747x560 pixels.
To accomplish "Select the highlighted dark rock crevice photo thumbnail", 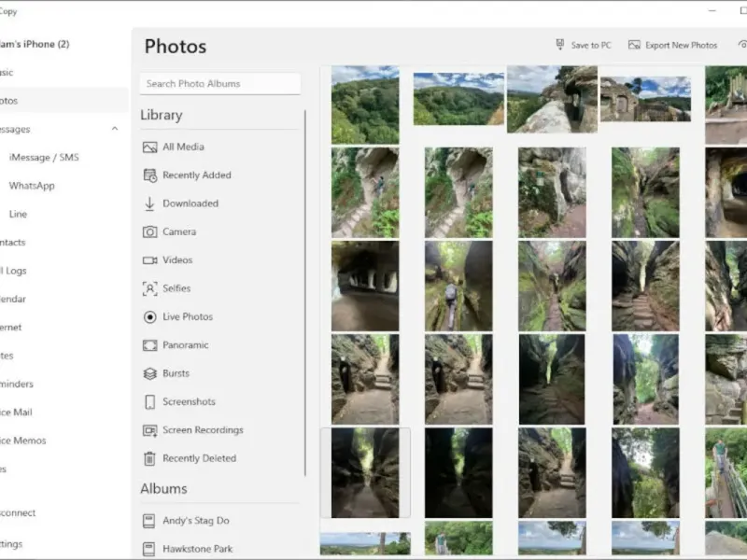I will tap(365, 472).
